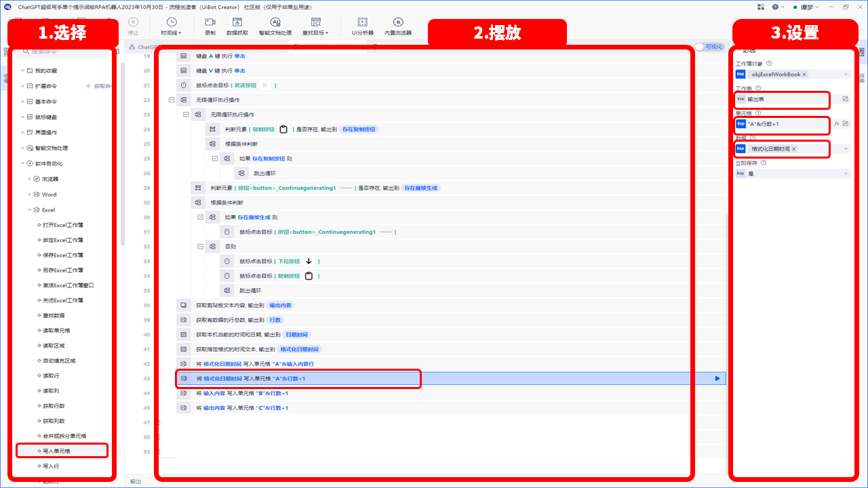Image resolution: width=868 pixels, height=488 pixels.
Task: Toggle Exp mode for the 工作表 field
Action: [741, 99]
